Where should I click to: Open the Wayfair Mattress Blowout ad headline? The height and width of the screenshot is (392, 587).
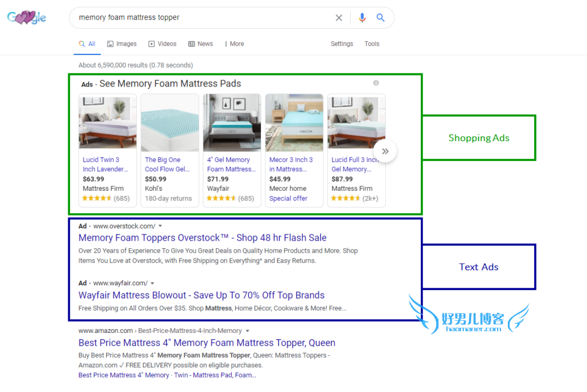201,295
